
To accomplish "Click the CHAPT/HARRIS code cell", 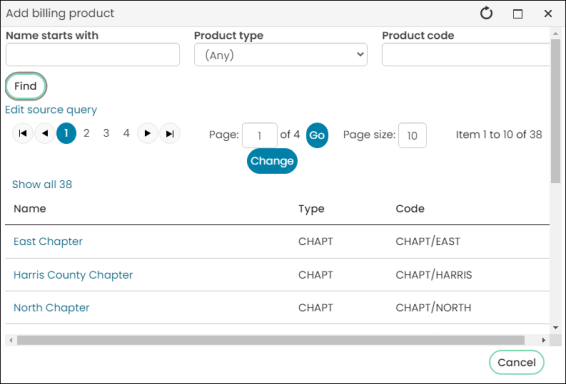I will [434, 275].
